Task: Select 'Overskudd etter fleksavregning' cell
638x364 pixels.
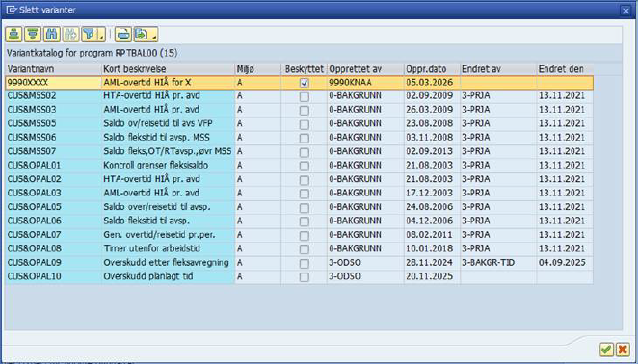Action: tap(168, 263)
